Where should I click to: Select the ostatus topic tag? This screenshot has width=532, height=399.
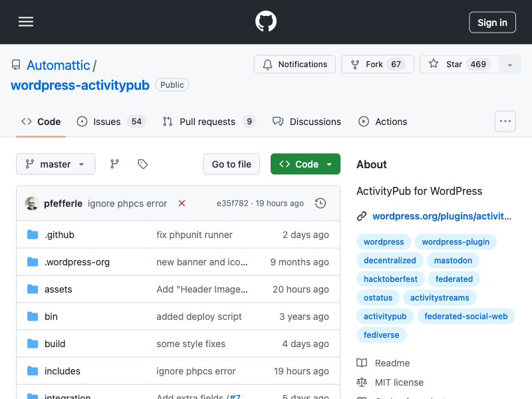coord(378,298)
